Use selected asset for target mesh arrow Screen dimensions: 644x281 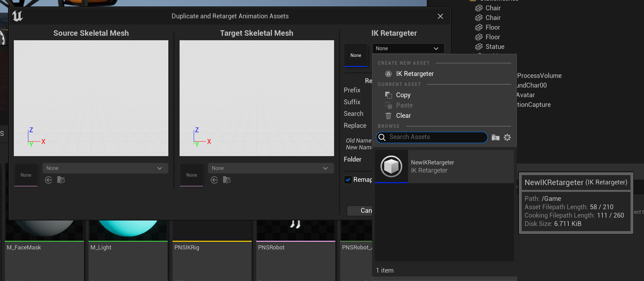[x=214, y=180]
